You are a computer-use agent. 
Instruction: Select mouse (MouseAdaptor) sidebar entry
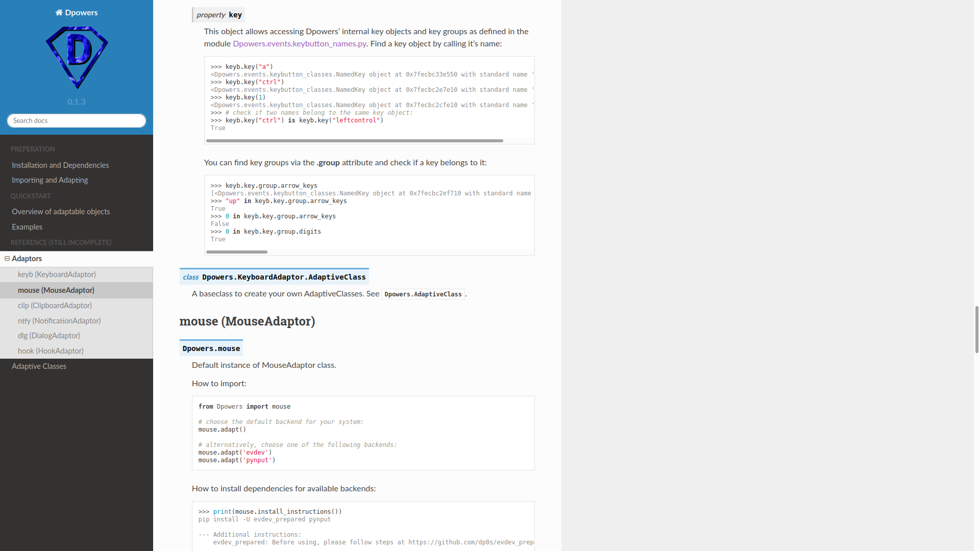tap(56, 290)
